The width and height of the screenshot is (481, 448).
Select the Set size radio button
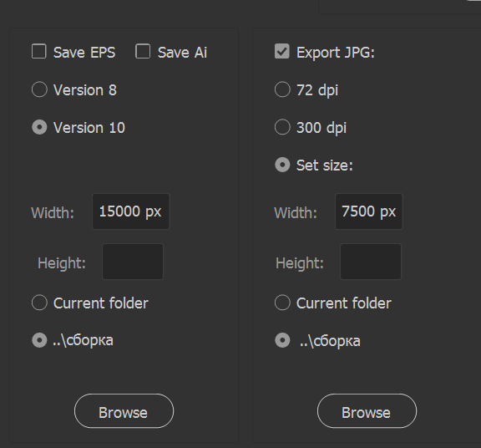click(282, 165)
